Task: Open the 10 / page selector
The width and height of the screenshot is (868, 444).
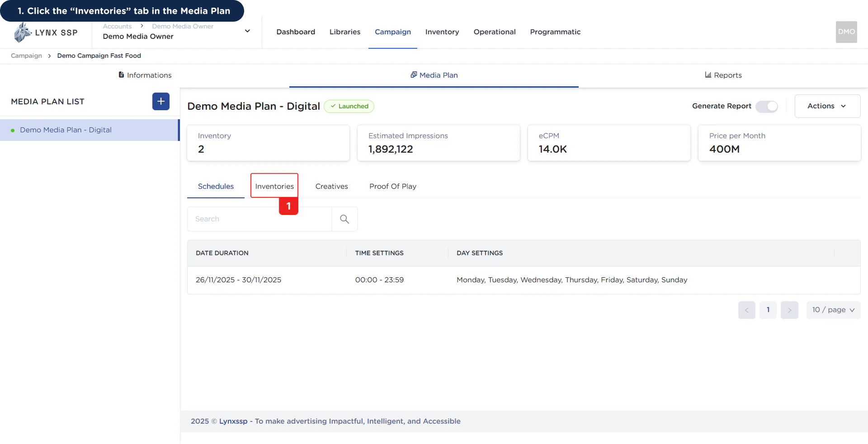Action: [833, 310]
